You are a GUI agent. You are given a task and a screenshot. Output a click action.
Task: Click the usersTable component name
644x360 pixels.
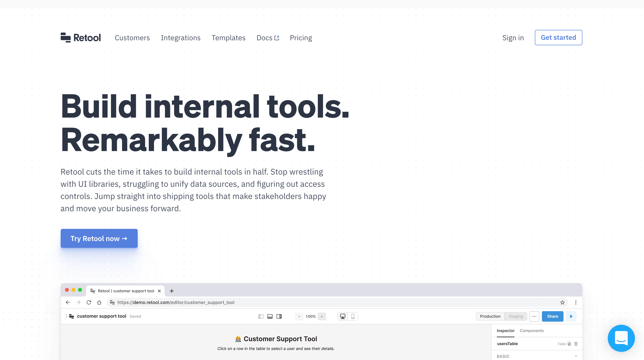(507, 343)
